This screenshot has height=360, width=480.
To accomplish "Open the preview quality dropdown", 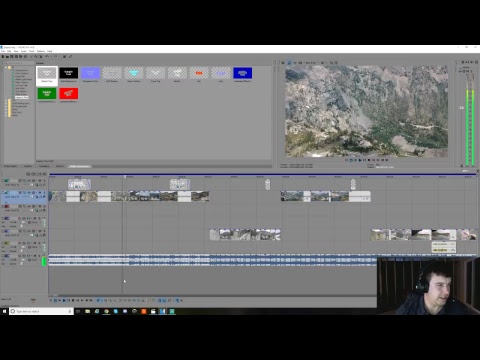I will tap(311, 63).
